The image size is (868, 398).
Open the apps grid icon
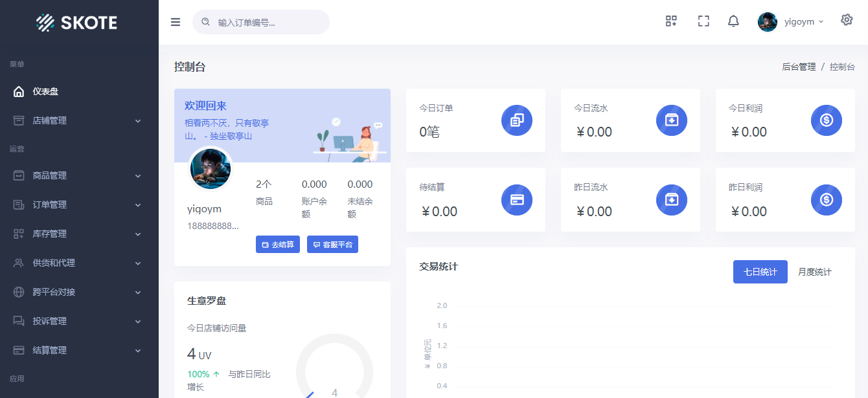point(671,20)
